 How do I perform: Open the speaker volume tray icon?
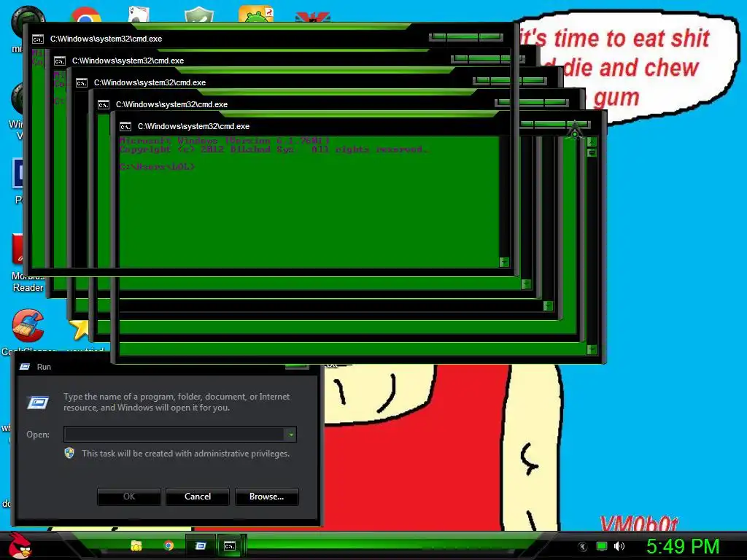pyautogui.click(x=619, y=546)
